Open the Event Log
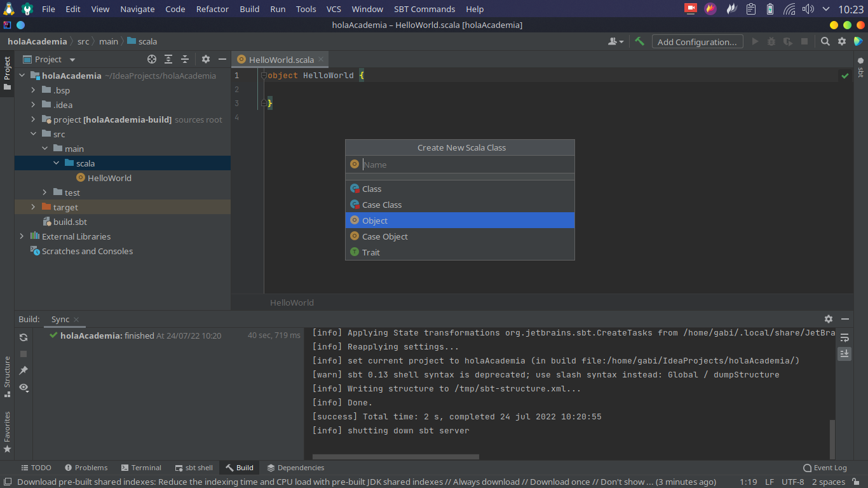 pos(825,468)
